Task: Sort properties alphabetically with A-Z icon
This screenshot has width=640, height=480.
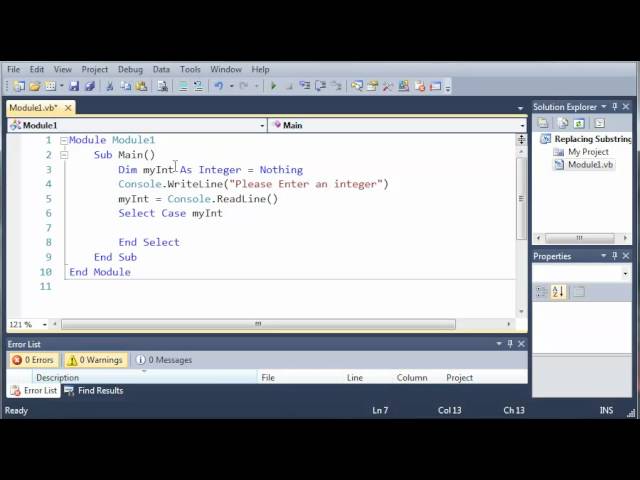Action: pos(558,291)
